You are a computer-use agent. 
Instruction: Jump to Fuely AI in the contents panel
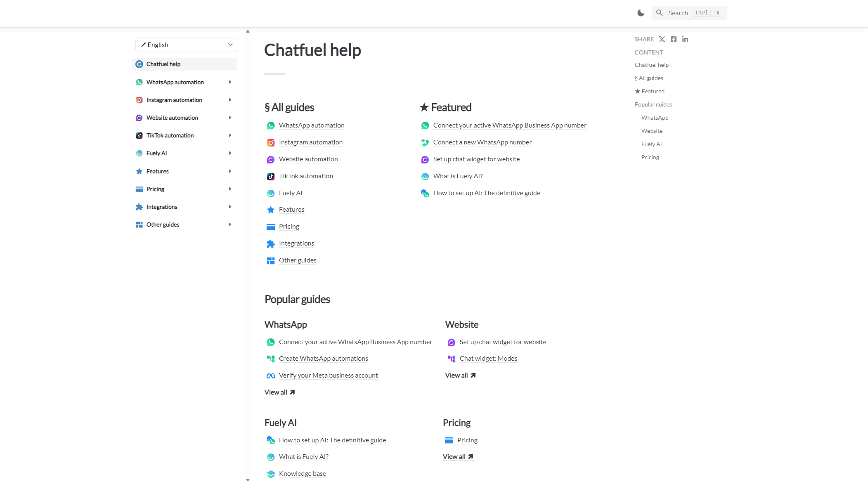651,144
